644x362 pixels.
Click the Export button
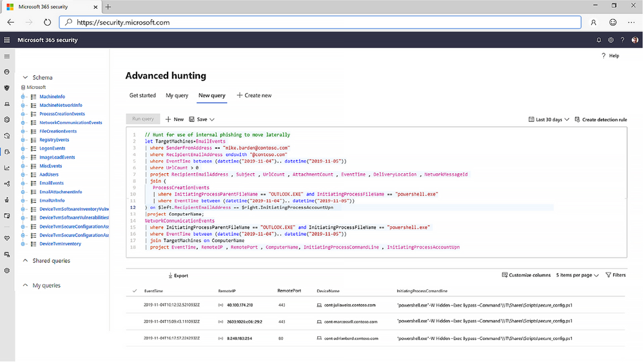coord(179,276)
